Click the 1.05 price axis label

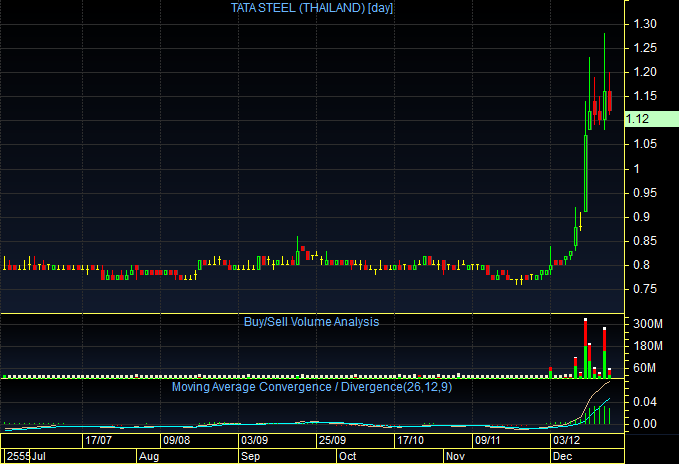tap(645, 144)
